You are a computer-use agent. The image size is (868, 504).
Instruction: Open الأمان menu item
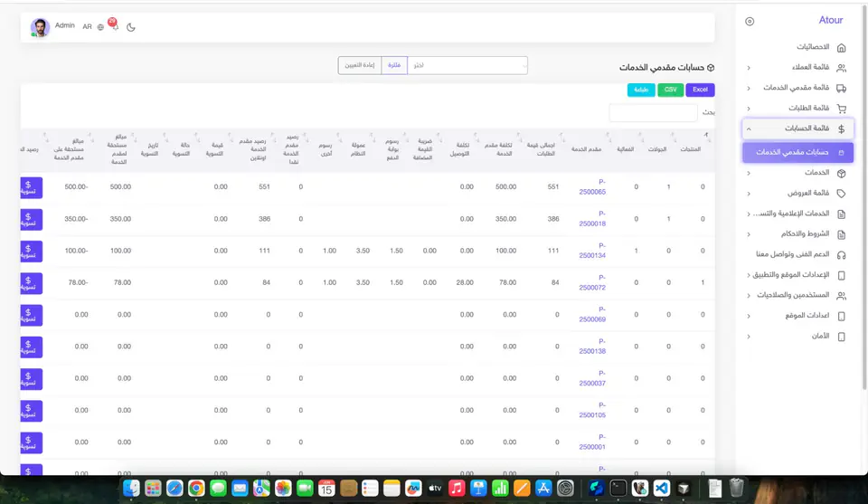click(797, 337)
